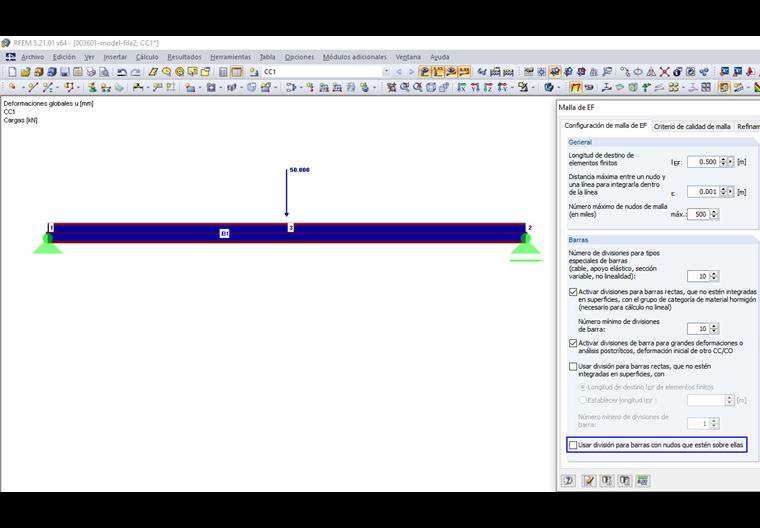
Task: Click the right green roller support symbol
Action: point(525,247)
